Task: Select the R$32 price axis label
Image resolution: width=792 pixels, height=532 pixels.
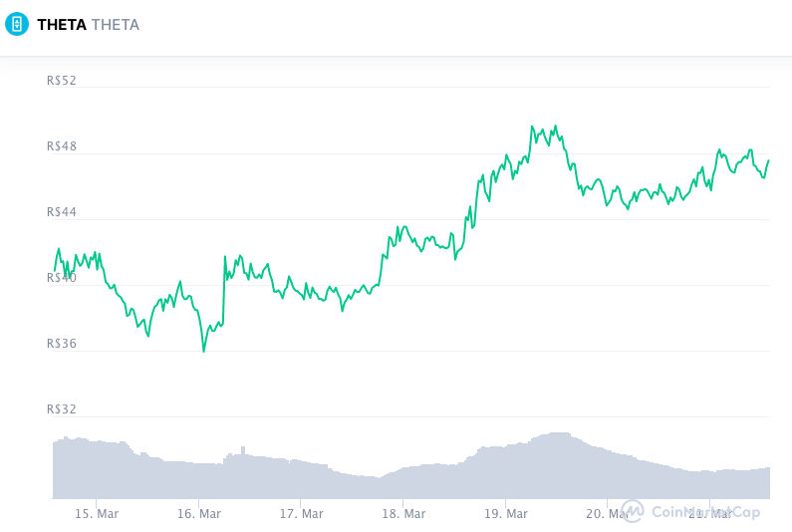Action: click(x=62, y=409)
